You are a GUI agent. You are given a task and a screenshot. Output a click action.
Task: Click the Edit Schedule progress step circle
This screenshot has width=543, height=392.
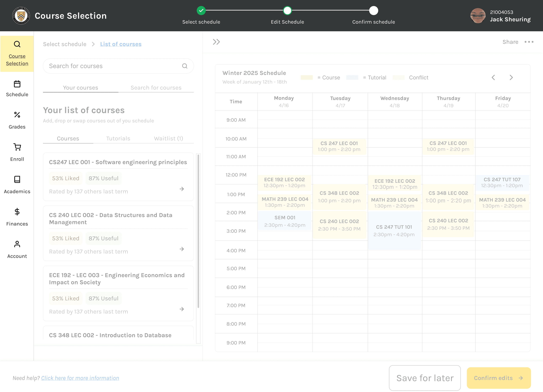tap(287, 10)
